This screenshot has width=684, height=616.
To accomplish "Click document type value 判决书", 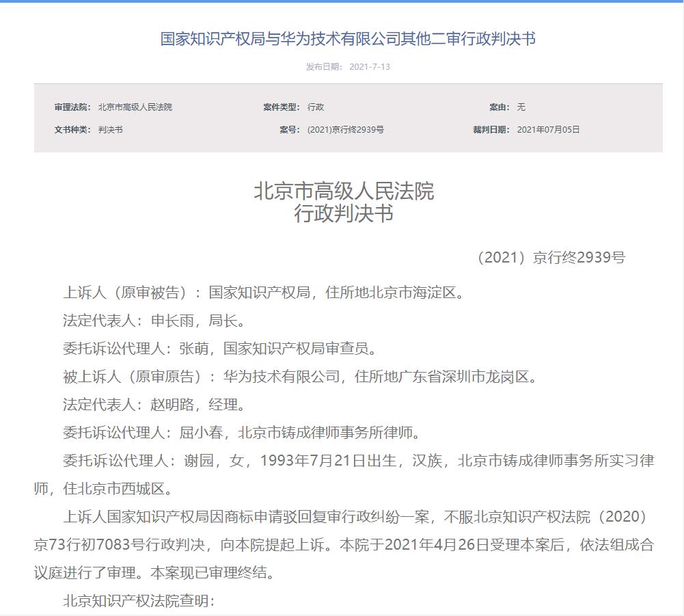I will click(x=111, y=130).
